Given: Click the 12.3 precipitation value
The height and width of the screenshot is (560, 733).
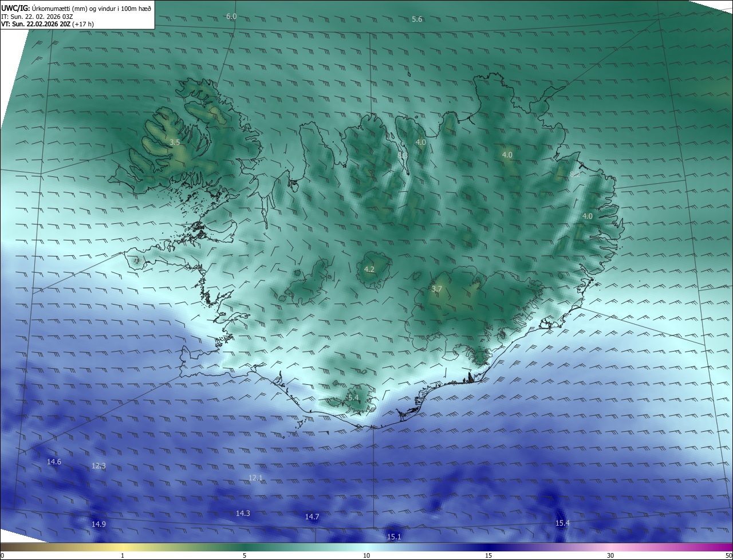Looking at the screenshot, I should 98,466.
